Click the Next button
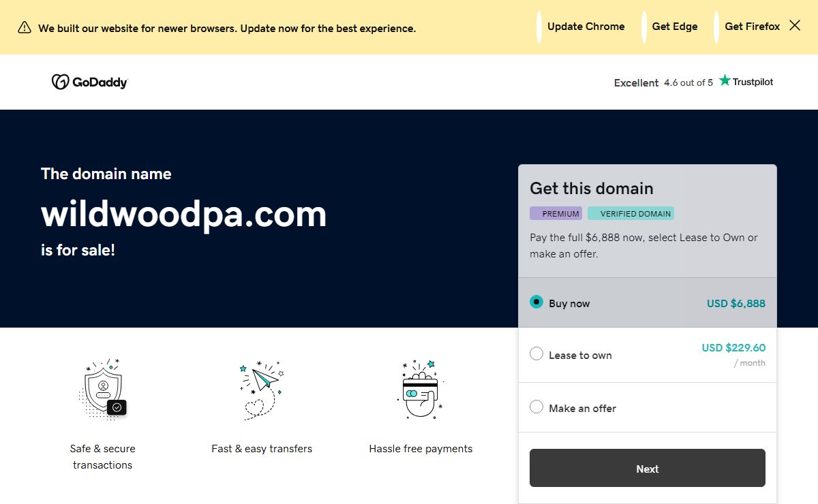This screenshot has height=504, width=818. 648,468
